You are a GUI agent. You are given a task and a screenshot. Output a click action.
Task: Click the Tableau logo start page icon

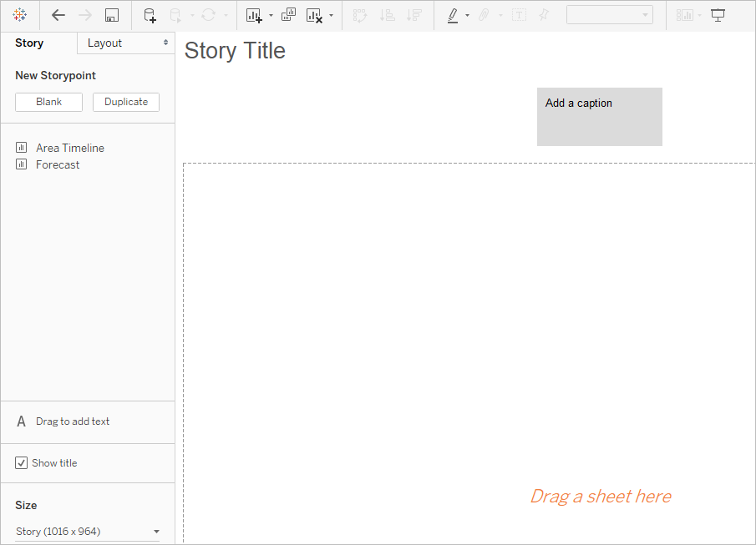(20, 15)
